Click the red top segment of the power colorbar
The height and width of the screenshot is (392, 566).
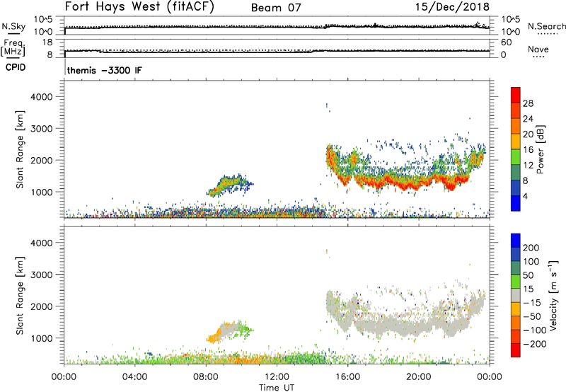[516, 96]
